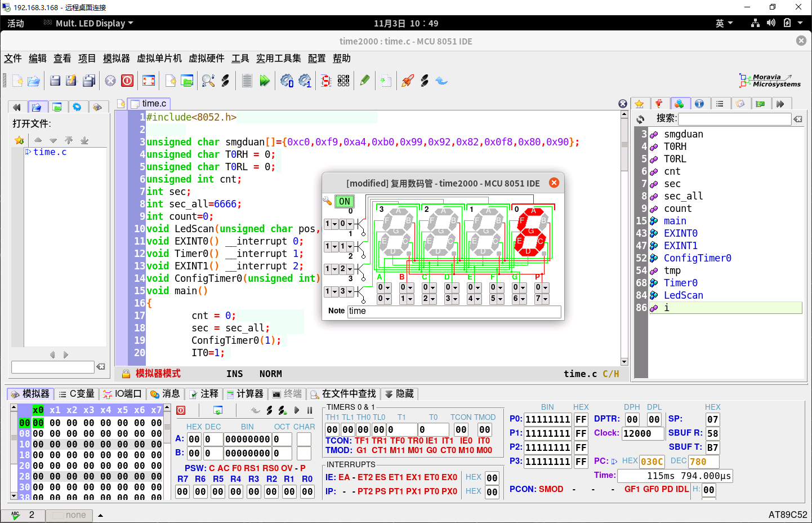Image resolution: width=812 pixels, height=523 pixels.
Task: Open segment B bit dropdown showing 1
Action: [x=407, y=299]
